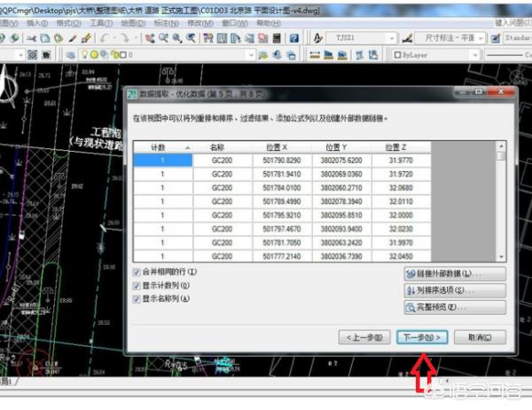This screenshot has width=532, height=410.
Task: Click the dimension style icon
Action: (409, 39)
